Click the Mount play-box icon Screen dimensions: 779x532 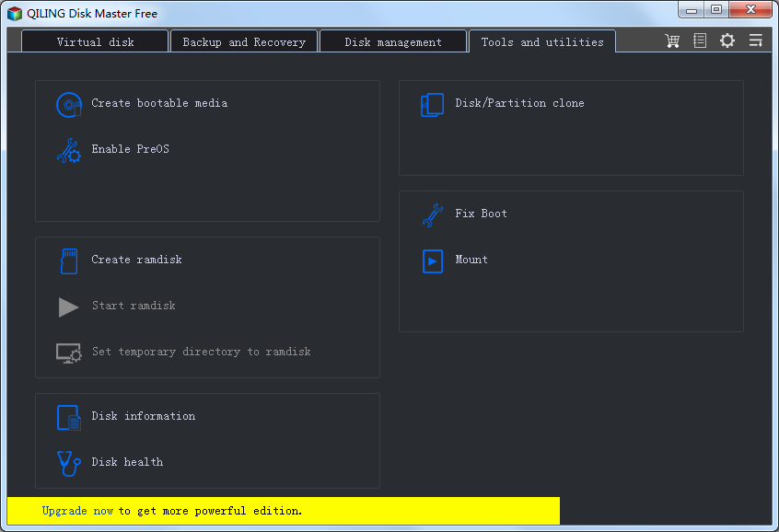(x=432, y=261)
